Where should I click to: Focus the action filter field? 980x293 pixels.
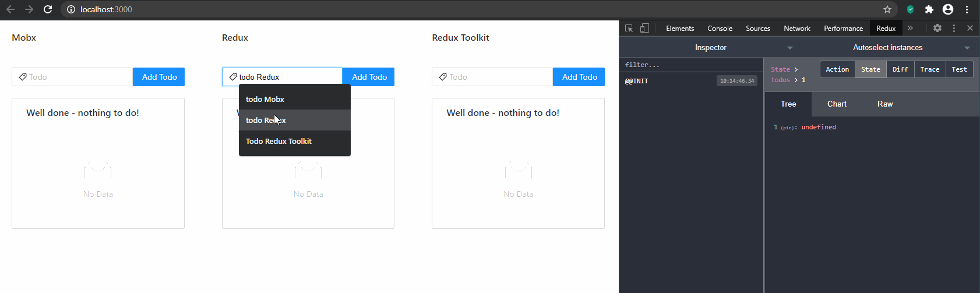691,65
